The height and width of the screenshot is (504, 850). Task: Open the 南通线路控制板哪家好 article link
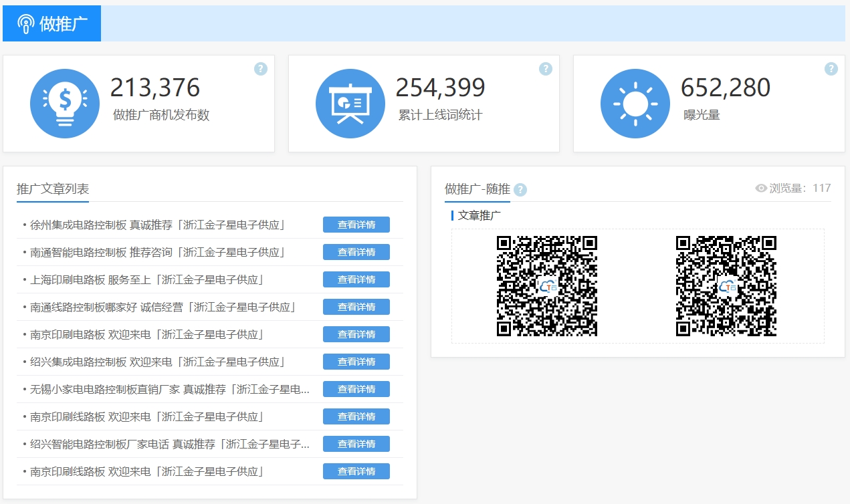pyautogui.click(x=163, y=307)
